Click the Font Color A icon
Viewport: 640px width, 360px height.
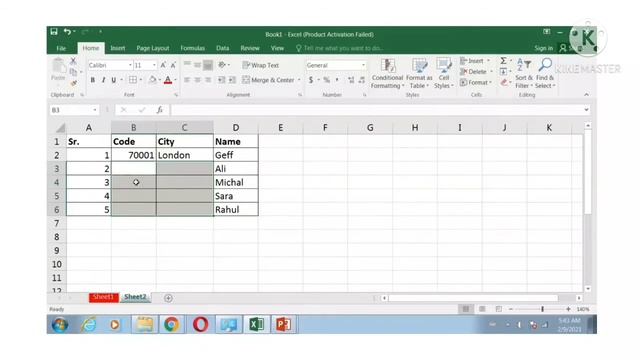click(168, 80)
